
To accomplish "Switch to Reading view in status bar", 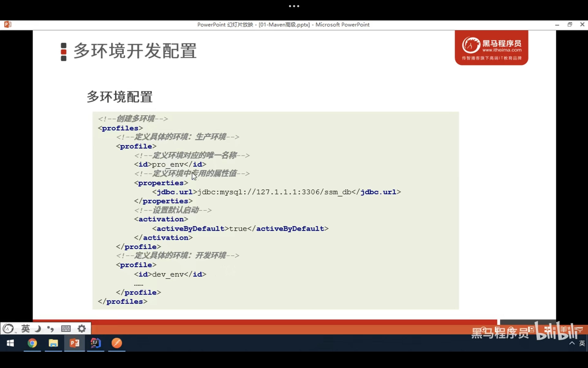I will [564, 329].
